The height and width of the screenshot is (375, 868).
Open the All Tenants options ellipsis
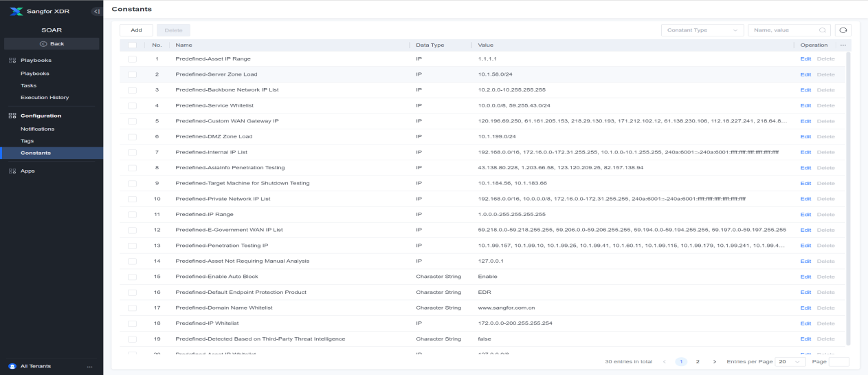[x=89, y=366]
